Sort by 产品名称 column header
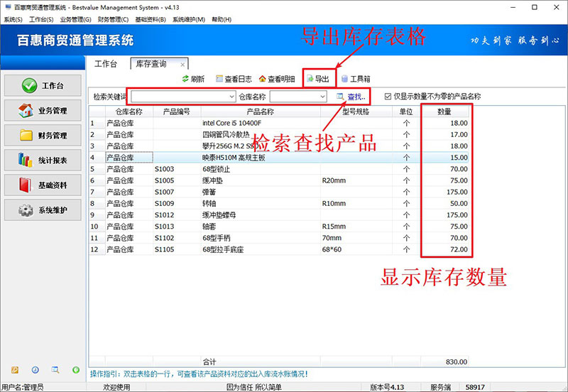Screen dimensions: 568x392 point(261,111)
